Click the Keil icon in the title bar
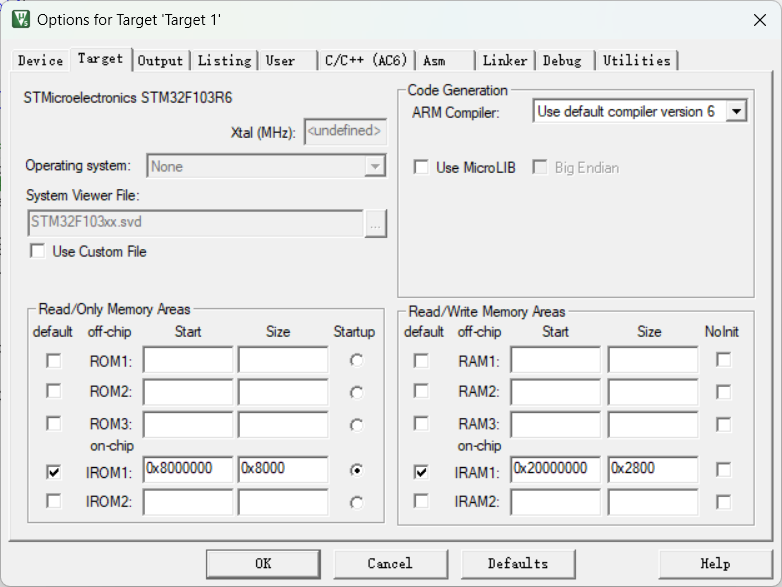Screen dimensions: 782x587 20,19
